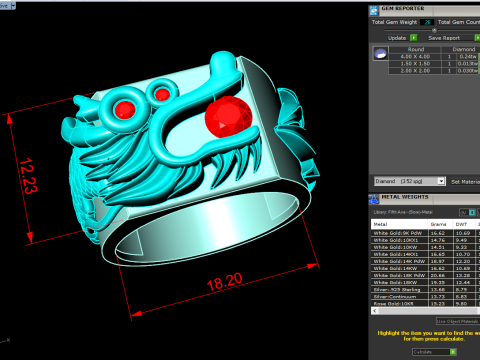Select the White Gold:18K PdW row
This screenshot has width=480, height=360.
[x=425, y=275]
